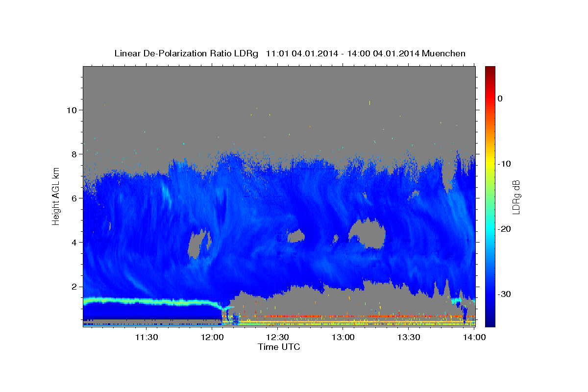Click the yellow region of the colorbar

tap(490, 162)
